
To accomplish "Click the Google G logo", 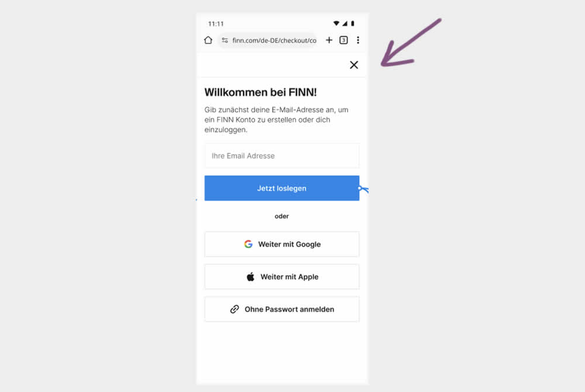I will (249, 244).
